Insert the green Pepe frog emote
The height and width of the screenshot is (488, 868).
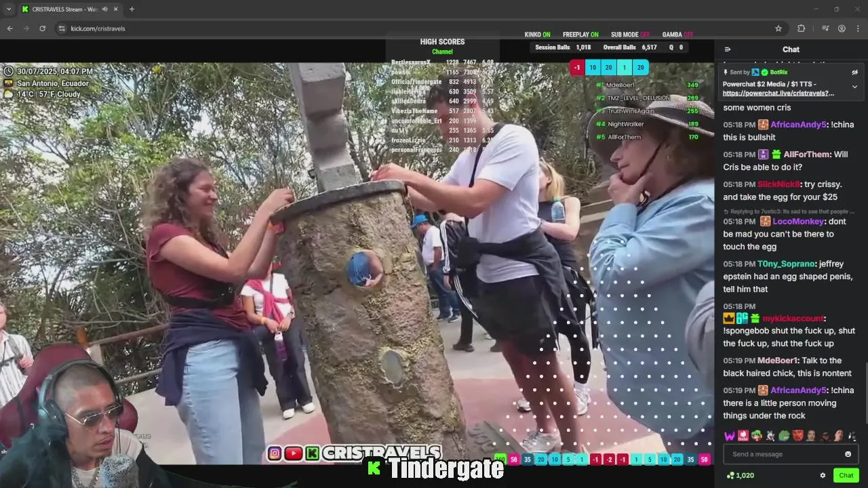(x=784, y=436)
